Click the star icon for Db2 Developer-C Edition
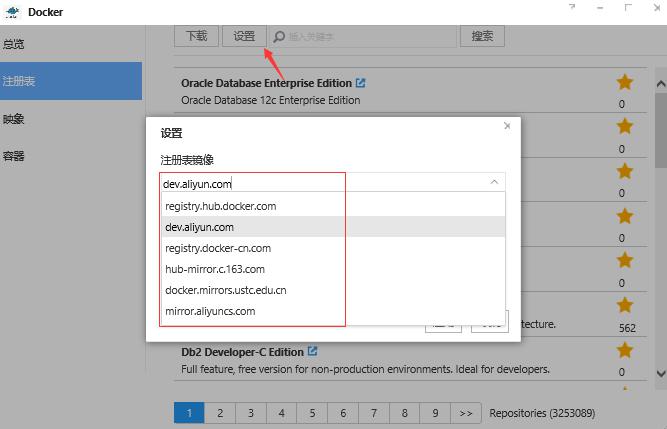This screenshot has height=429, width=667. click(x=624, y=350)
